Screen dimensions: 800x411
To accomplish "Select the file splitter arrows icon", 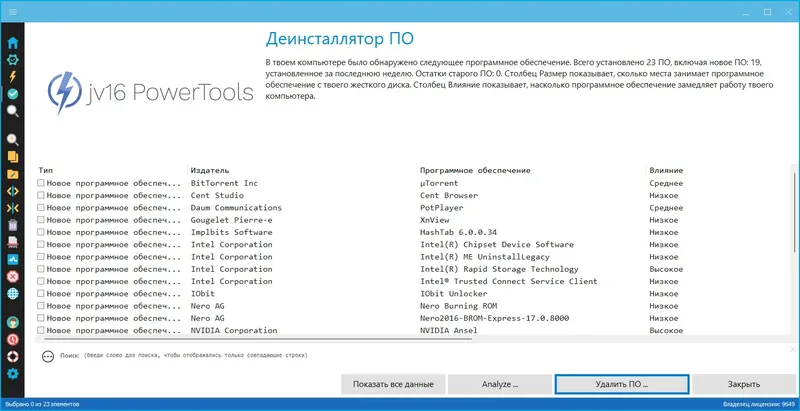I will click(13, 191).
